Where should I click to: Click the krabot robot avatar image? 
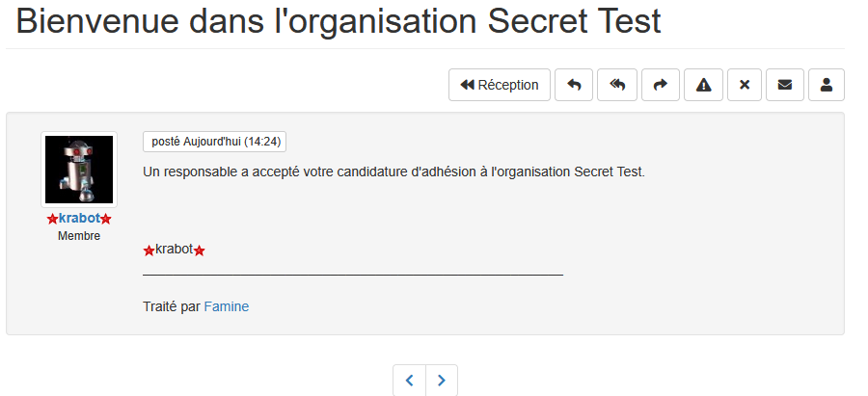pos(79,170)
